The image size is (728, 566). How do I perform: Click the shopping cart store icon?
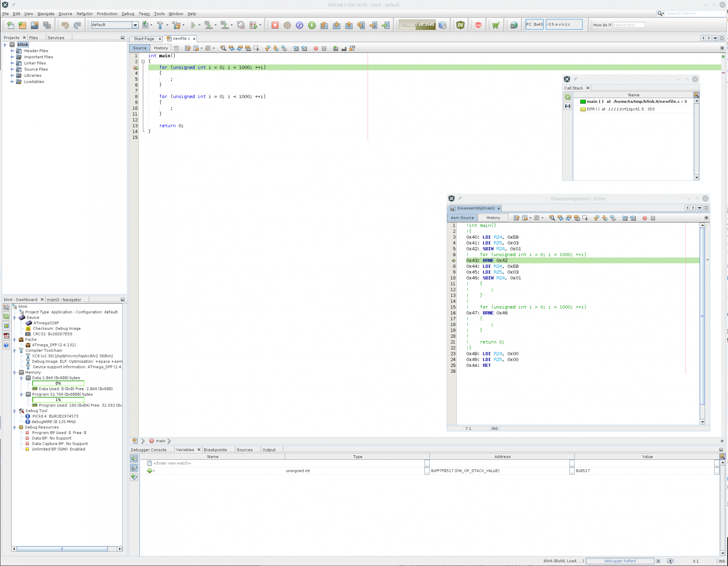[x=496, y=25]
